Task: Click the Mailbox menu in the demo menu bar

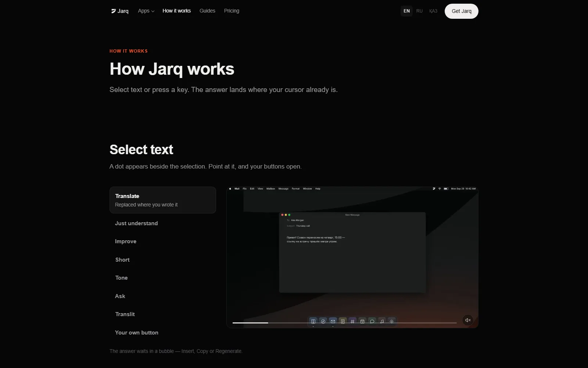Action: point(271,189)
